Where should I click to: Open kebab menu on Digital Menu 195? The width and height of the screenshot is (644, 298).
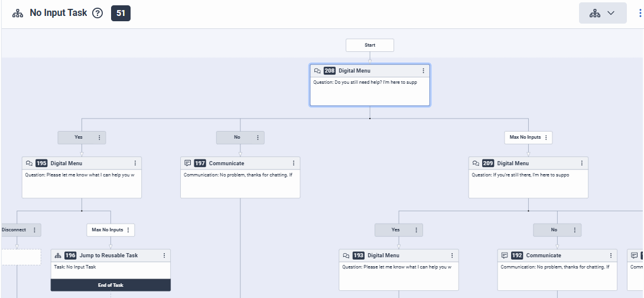click(x=135, y=163)
